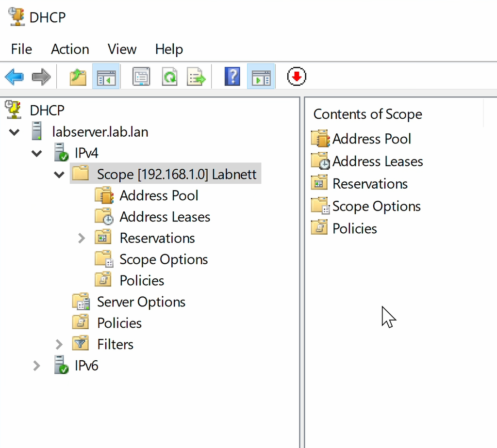Click the Server Options icon in tree
497x448 pixels.
pos(81,301)
